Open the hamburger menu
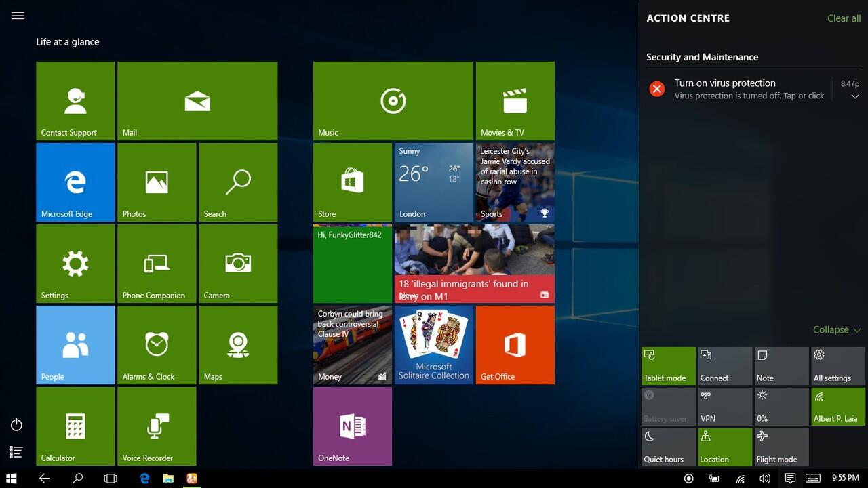Image resolution: width=868 pixels, height=488 pixels. click(x=18, y=16)
